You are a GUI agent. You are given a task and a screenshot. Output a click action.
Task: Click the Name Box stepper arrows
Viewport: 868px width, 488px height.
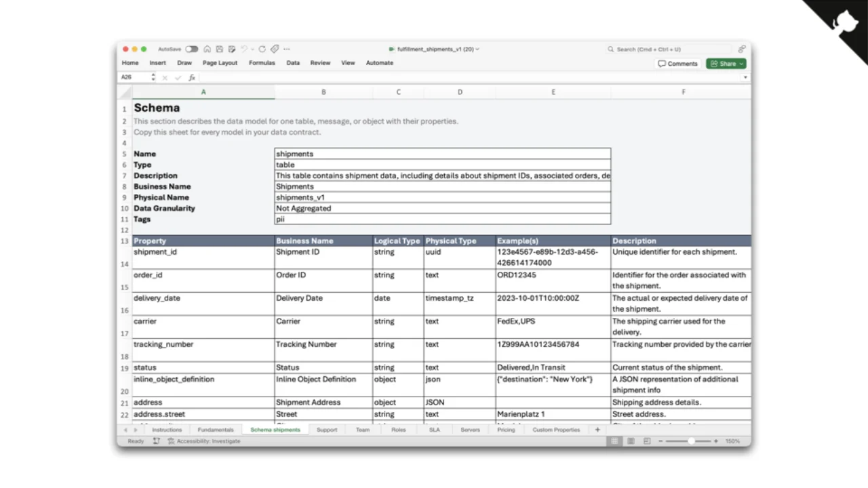pyautogui.click(x=153, y=77)
